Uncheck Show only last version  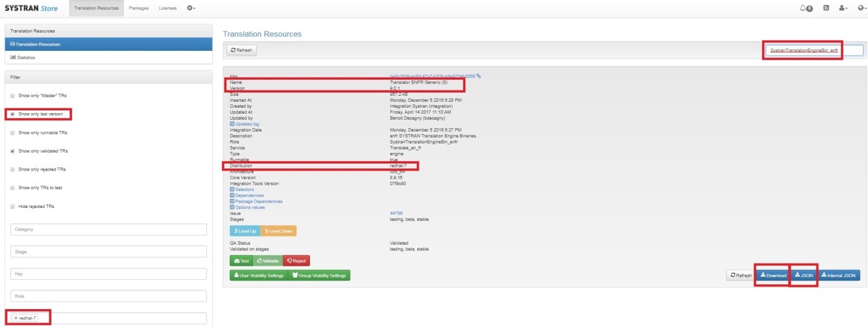(x=12, y=114)
